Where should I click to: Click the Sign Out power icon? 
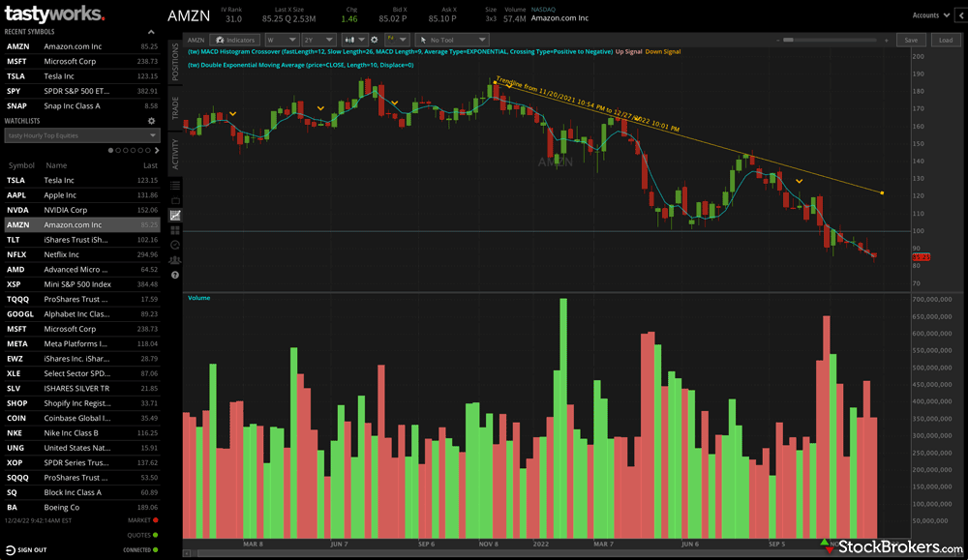click(x=10, y=550)
